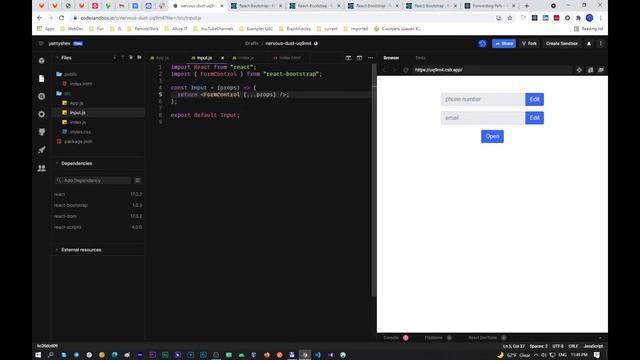Click the editor vertical scrollbar
640x360 pixels.
click(374, 180)
